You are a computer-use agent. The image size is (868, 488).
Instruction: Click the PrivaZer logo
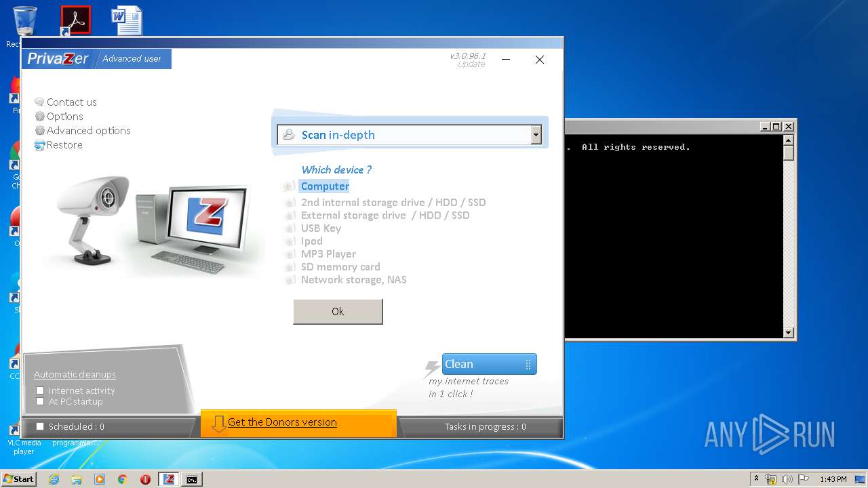pos(58,59)
